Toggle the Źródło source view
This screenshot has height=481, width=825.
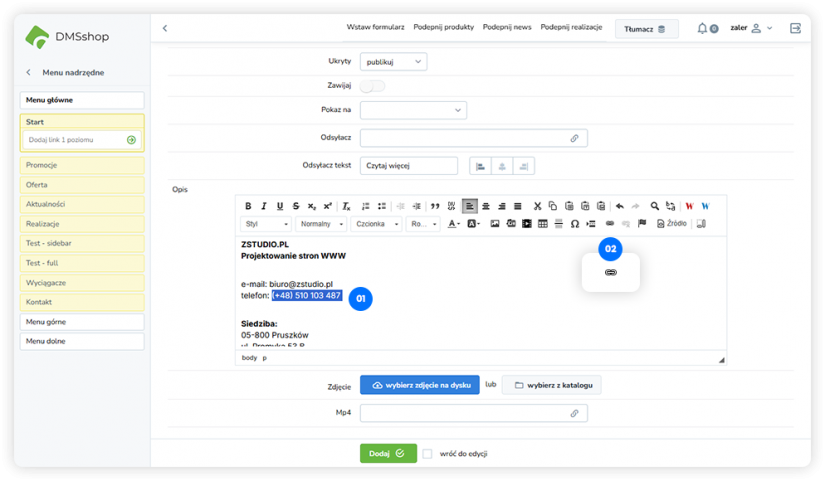pos(672,224)
